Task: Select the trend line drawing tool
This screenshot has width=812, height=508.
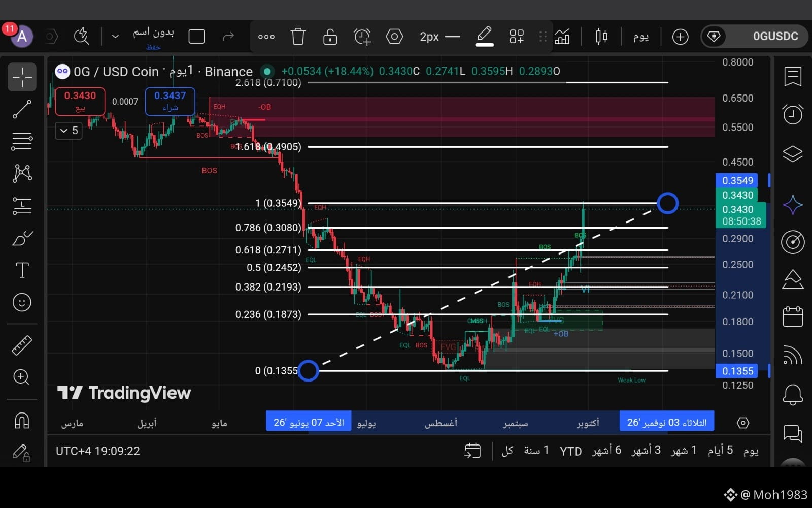Action: pyautogui.click(x=22, y=109)
